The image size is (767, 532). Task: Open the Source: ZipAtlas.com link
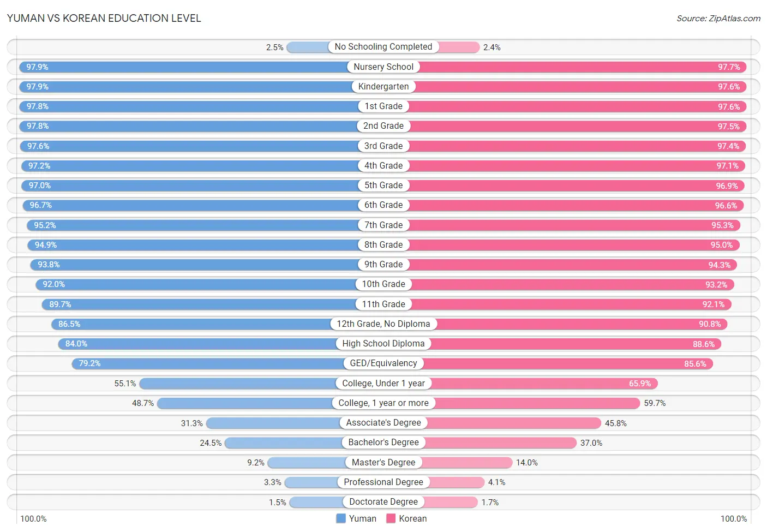(x=718, y=19)
